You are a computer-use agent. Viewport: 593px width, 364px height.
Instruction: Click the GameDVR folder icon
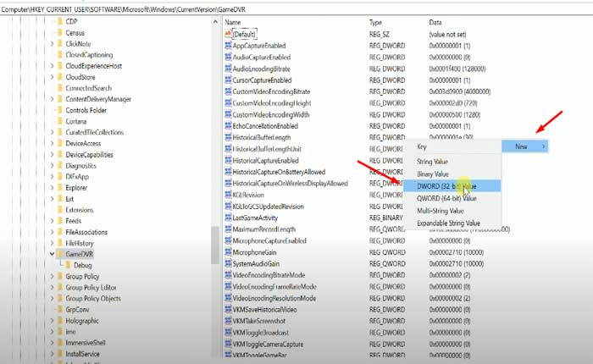60,254
